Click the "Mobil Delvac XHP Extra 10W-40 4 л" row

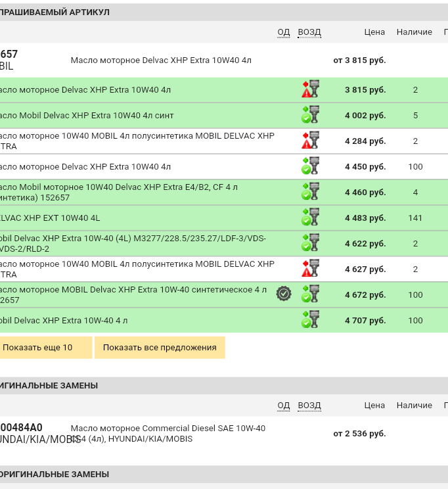[224, 320]
